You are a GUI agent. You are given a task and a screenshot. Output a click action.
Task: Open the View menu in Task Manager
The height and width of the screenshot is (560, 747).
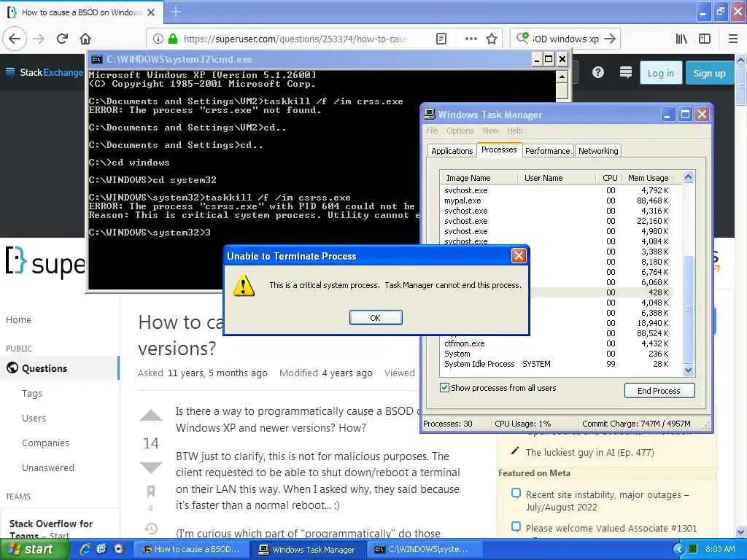tap(490, 131)
